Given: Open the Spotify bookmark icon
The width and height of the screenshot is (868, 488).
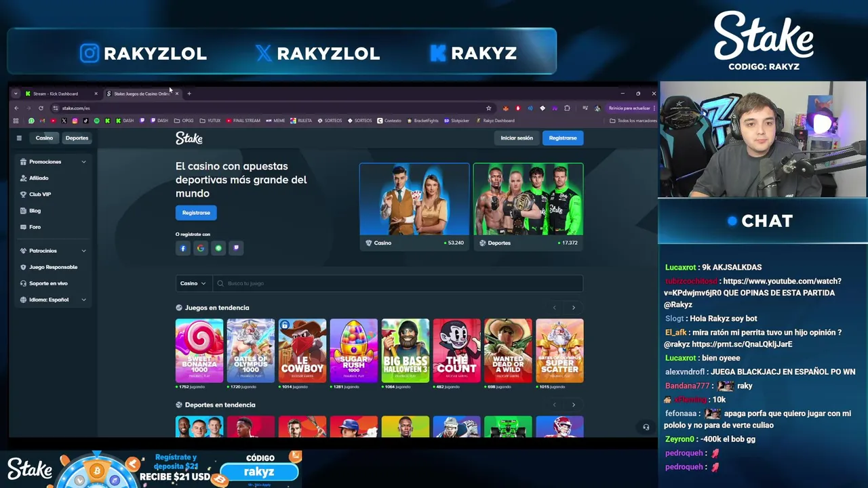Looking at the screenshot, I should tap(96, 121).
